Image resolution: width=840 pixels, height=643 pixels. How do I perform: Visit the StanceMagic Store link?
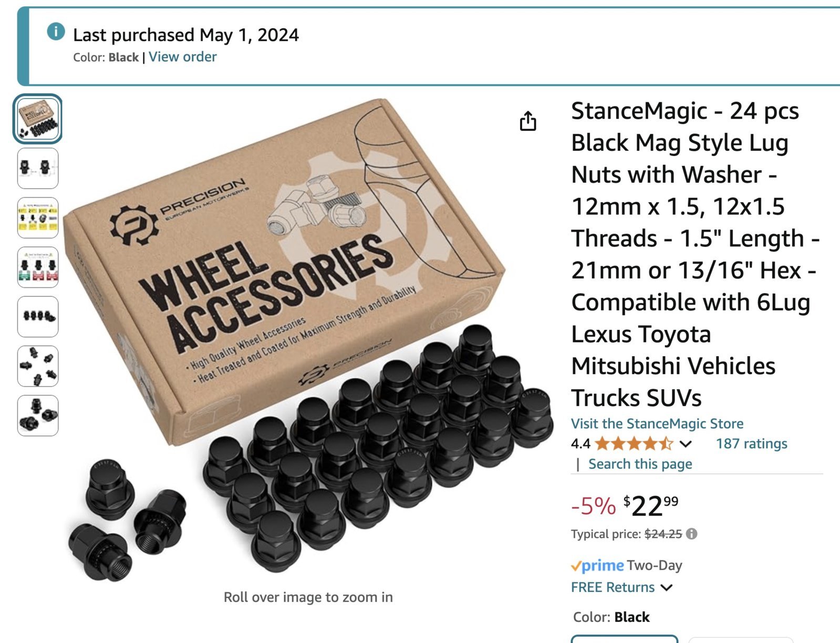click(657, 423)
